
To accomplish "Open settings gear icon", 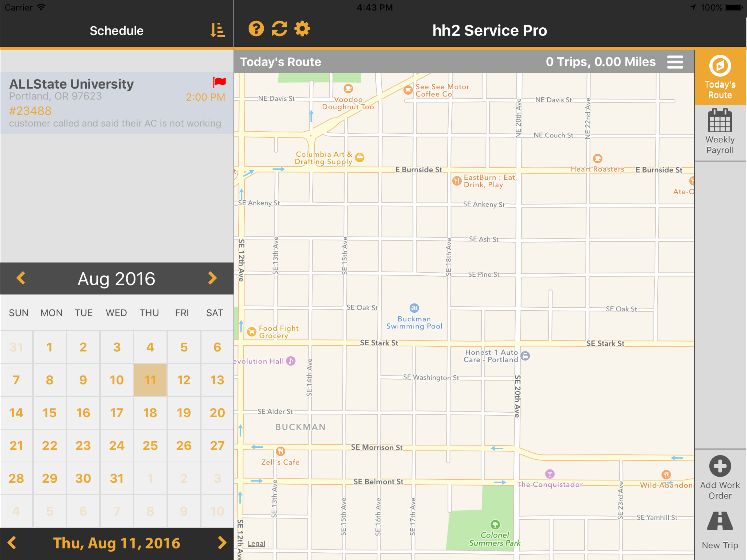I will tap(302, 29).
